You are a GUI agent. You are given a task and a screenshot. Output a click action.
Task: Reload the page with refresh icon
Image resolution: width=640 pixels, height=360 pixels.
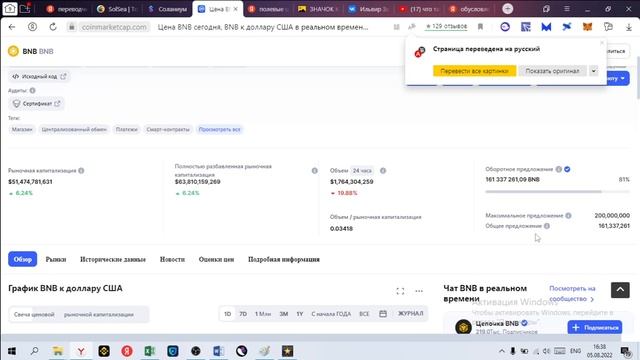[53, 27]
